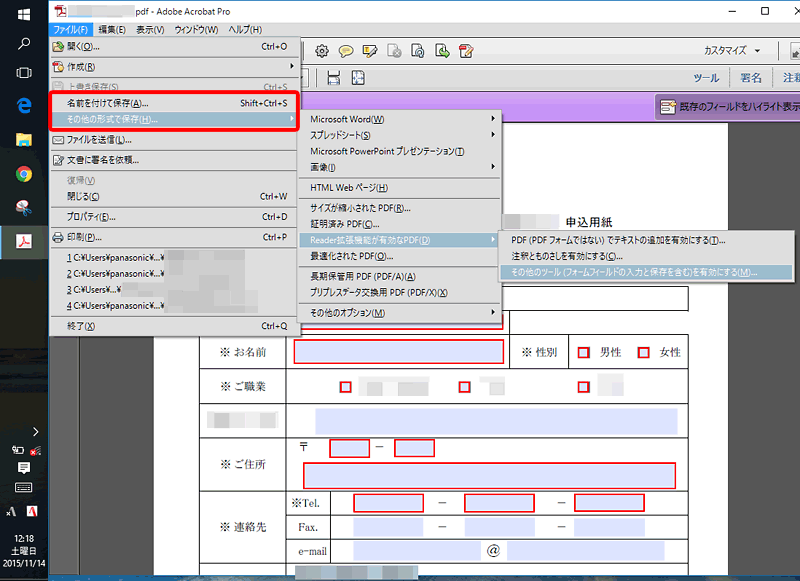Choose ファイルを送信(L)... menu item

173,140
